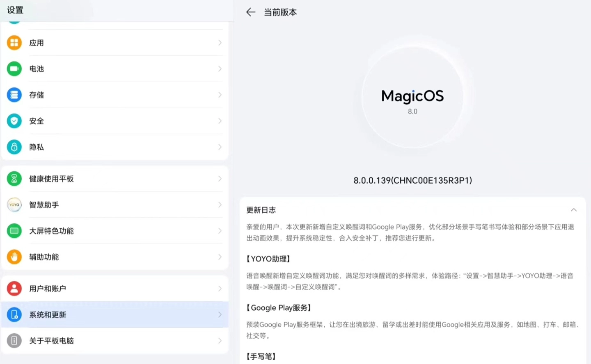Image resolution: width=591 pixels, height=364 pixels.
Task: Open the 电池 settings entry
Action: (115, 69)
